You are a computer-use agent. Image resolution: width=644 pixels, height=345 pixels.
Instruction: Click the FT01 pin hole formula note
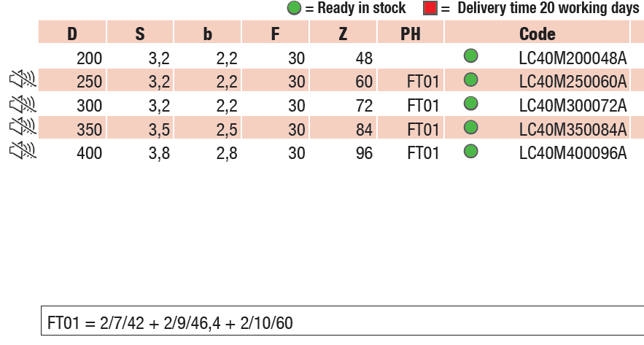coord(170,322)
